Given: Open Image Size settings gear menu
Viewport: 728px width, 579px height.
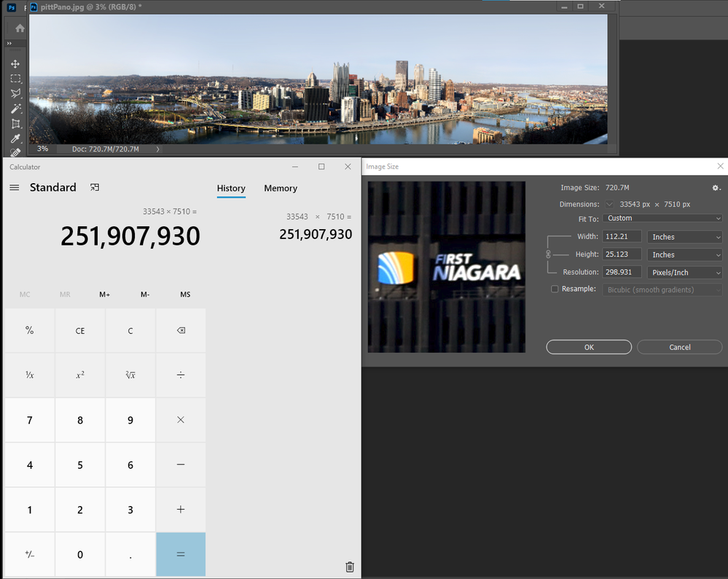Looking at the screenshot, I should [x=716, y=187].
